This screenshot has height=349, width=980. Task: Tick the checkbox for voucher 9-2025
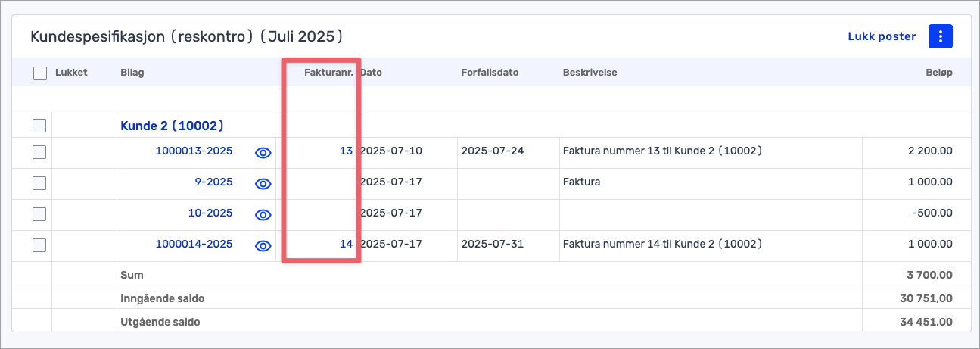pos(40,182)
